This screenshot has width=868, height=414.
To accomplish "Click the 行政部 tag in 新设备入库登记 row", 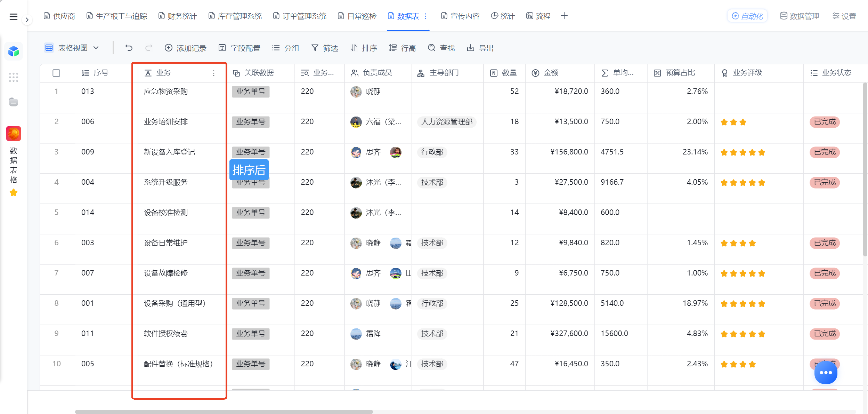I will [432, 152].
